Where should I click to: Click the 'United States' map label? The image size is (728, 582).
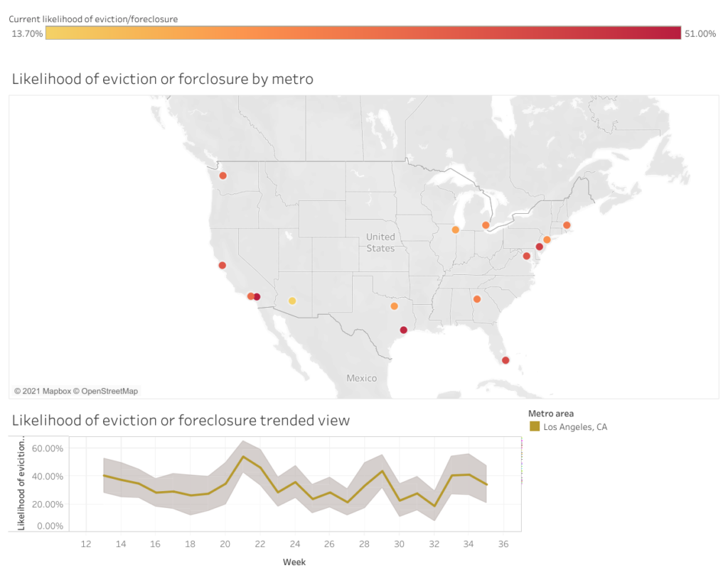(381, 243)
